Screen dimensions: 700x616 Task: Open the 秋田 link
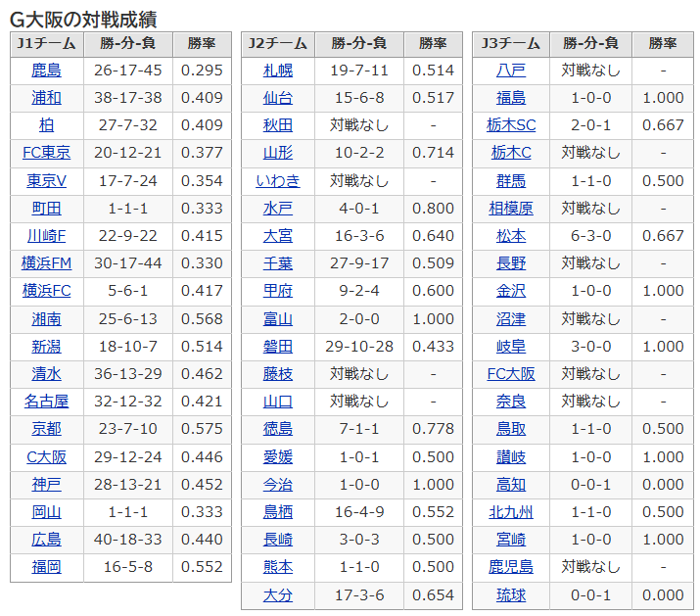(278, 125)
